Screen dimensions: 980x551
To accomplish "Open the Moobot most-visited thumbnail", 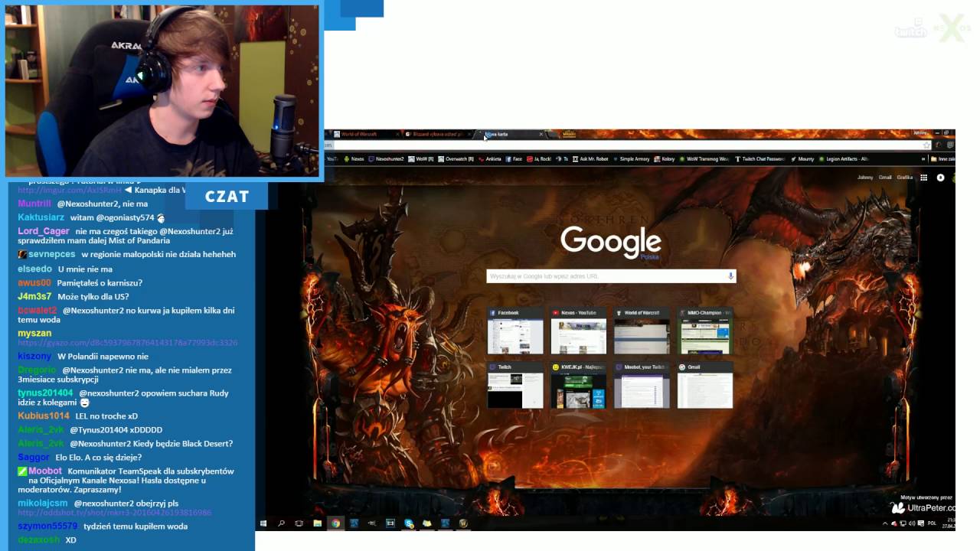I will [x=642, y=385].
